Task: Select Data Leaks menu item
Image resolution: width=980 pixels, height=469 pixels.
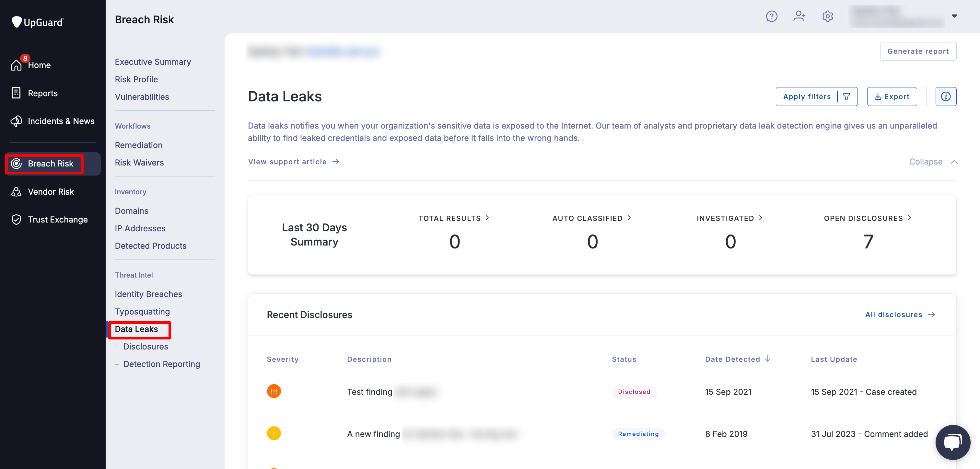Action: coord(136,329)
